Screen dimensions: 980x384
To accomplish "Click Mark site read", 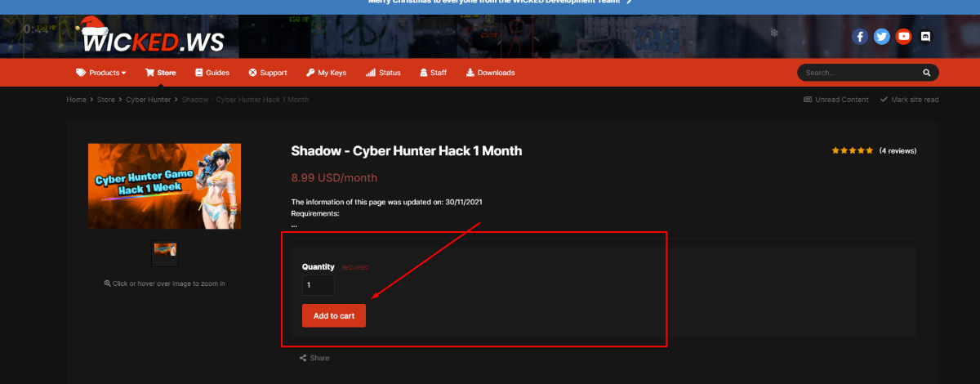I will pos(910,100).
